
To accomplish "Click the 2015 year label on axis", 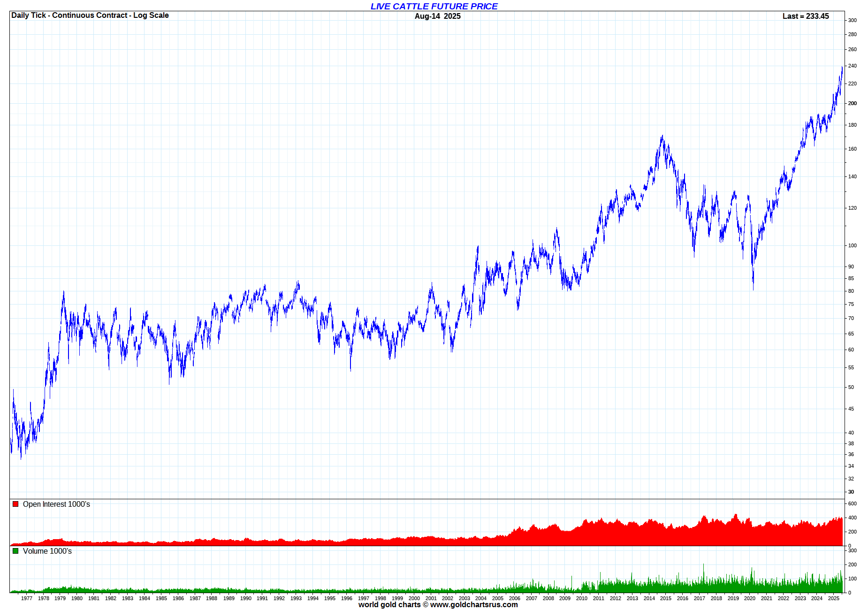I will [x=666, y=598].
